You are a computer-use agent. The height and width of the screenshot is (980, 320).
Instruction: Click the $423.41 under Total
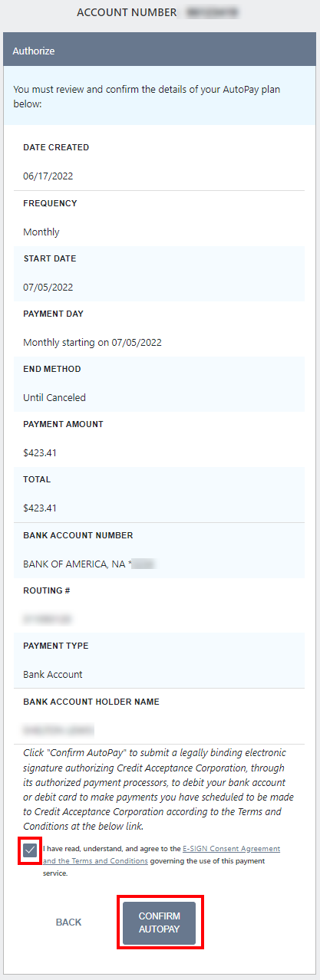[x=40, y=508]
